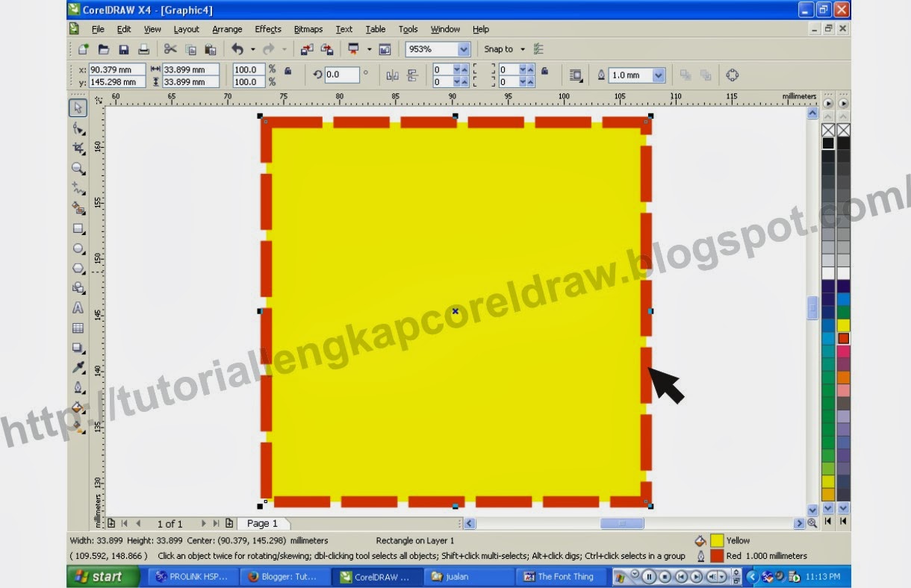Open the outline width dropdown set to 1.0 mm
Viewport: 911px width, 588px height.
click(657, 75)
